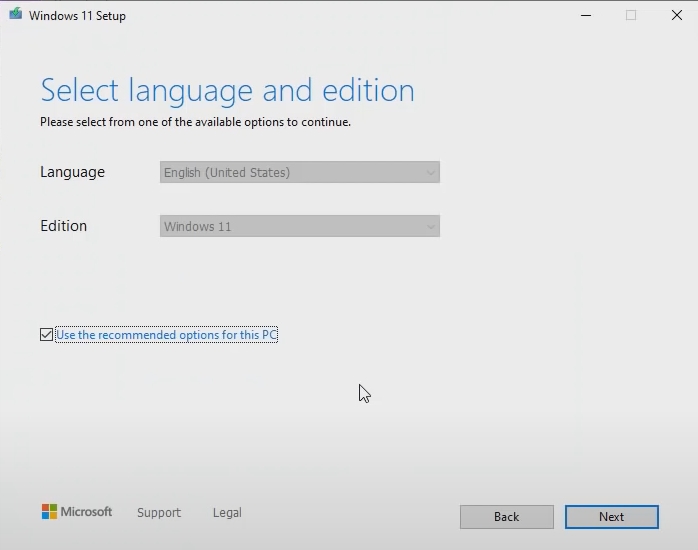Viewport: 698px width, 550px height.
Task: Open the Legal link
Action: [x=227, y=512]
